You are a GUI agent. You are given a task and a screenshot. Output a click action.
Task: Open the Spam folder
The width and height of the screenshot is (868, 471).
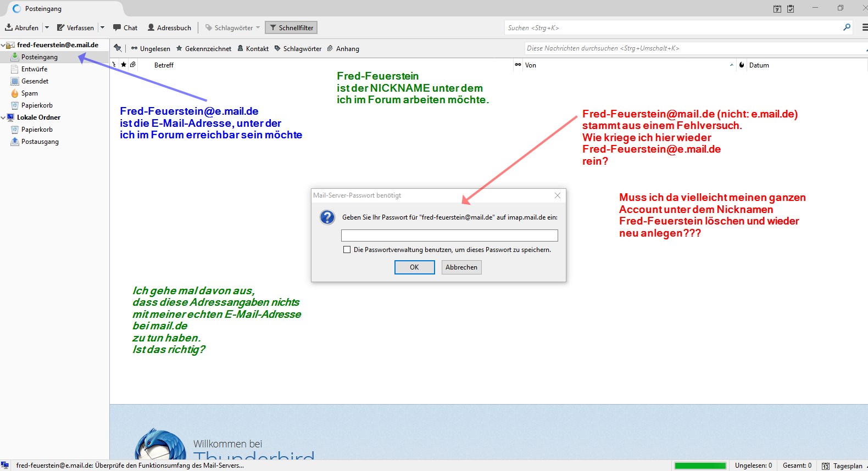point(55,93)
